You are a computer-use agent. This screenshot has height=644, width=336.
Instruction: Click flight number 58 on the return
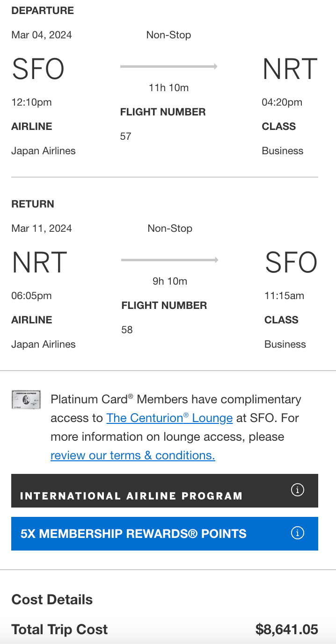point(126,330)
